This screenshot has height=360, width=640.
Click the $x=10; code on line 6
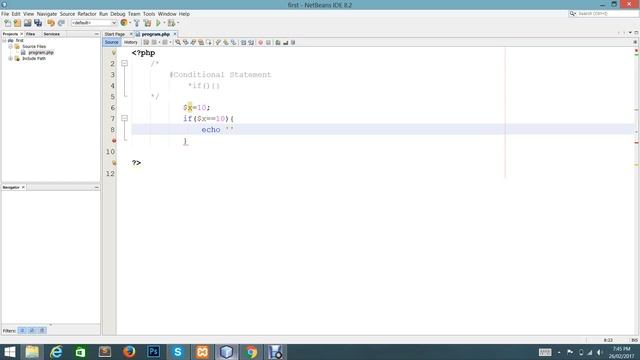[x=196, y=107]
